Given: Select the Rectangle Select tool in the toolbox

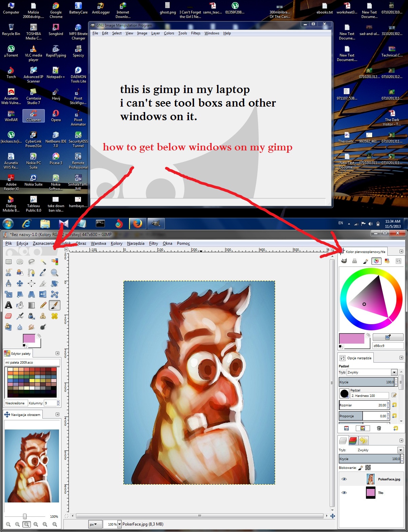Looking at the screenshot, I should click(9, 261).
